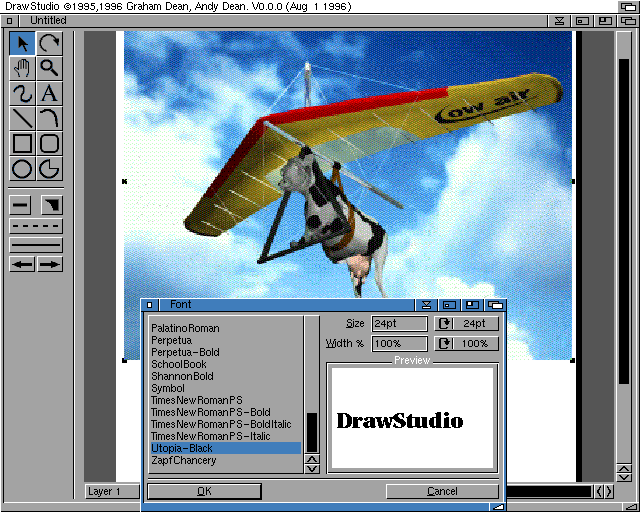
Task: Click the Size input field showing 24pt
Action: click(400, 324)
